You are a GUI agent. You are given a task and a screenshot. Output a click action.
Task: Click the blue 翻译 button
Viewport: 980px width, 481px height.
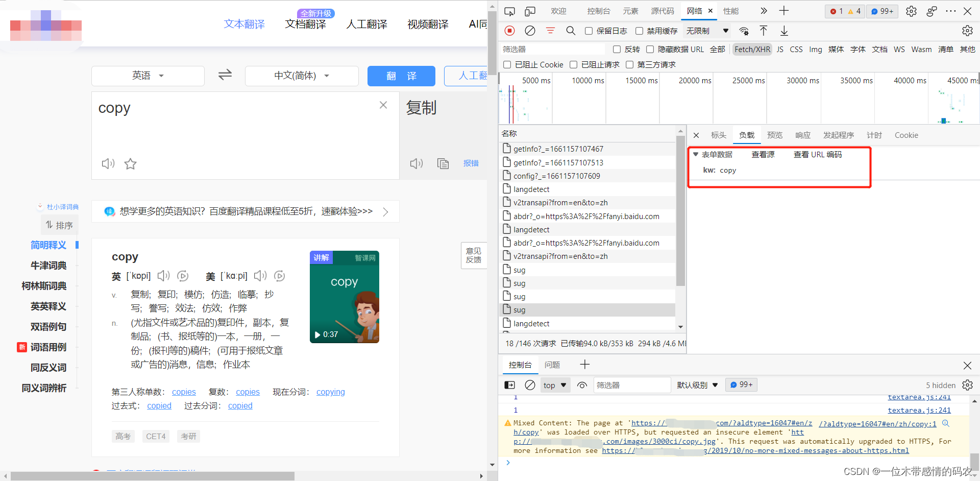[401, 76]
